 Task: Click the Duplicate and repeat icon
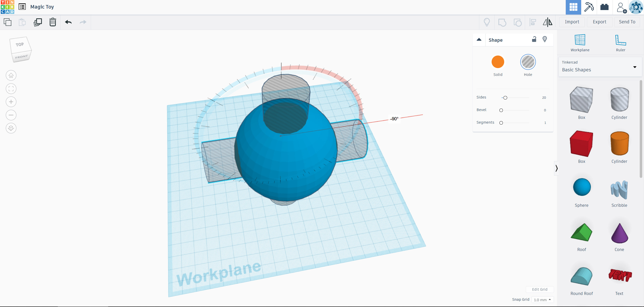(x=38, y=22)
